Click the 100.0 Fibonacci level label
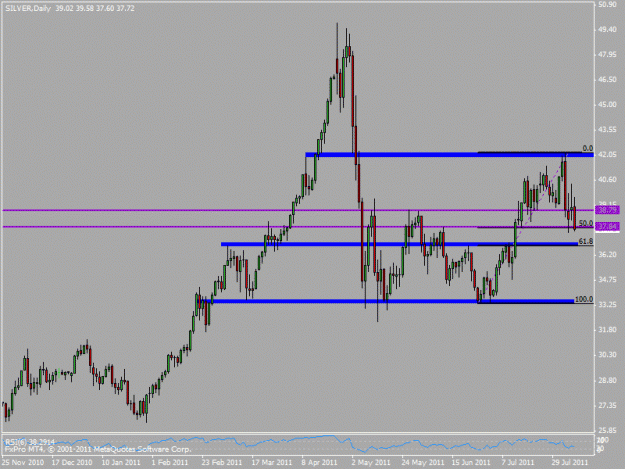This screenshot has height=469, width=625. pos(584,299)
